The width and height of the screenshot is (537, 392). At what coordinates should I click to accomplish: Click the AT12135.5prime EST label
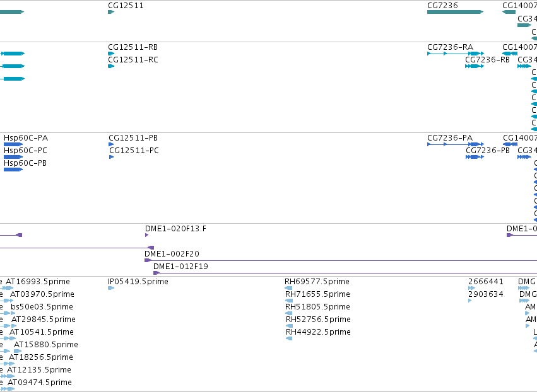pos(39,370)
